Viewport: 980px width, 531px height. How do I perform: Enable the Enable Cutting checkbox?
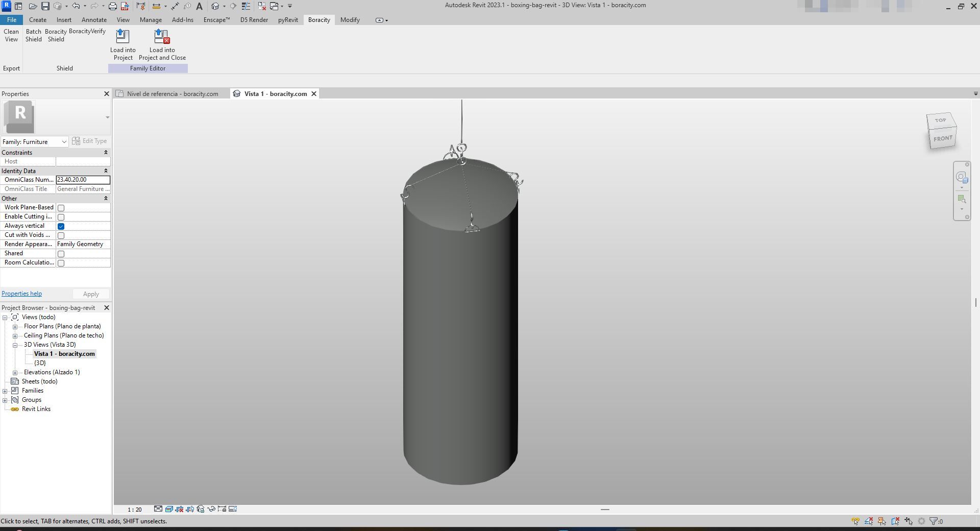(x=61, y=217)
